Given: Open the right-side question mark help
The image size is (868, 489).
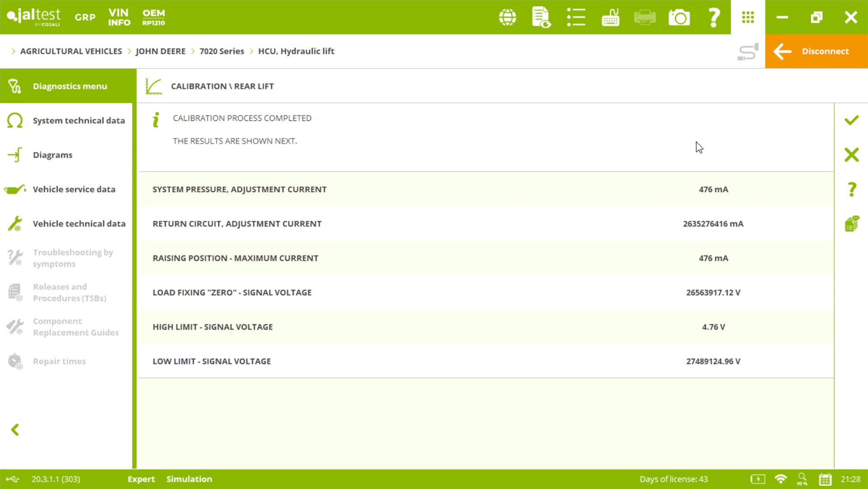Looking at the screenshot, I should 851,189.
